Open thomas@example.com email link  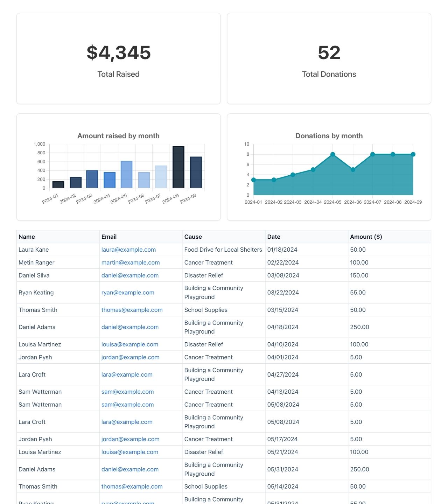coord(132,310)
